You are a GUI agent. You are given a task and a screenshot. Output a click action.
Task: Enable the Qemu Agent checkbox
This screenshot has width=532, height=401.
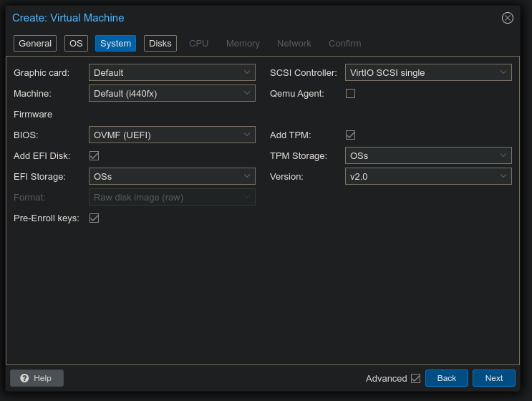(x=350, y=93)
